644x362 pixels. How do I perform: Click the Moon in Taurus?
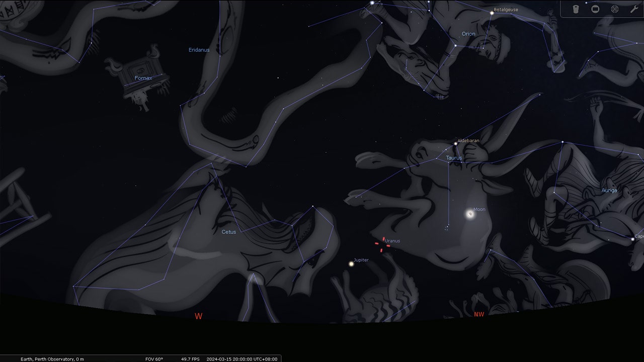[x=470, y=214]
